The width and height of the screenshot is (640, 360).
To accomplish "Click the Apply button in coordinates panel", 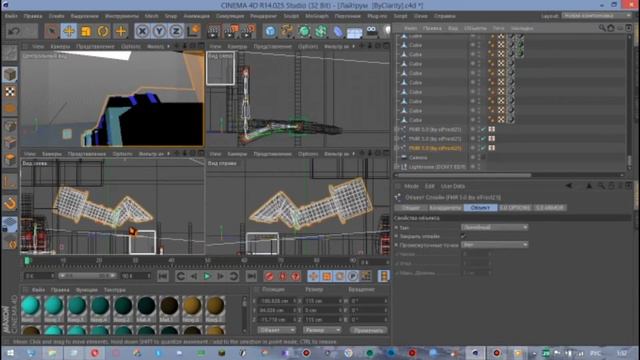I will point(368,330).
